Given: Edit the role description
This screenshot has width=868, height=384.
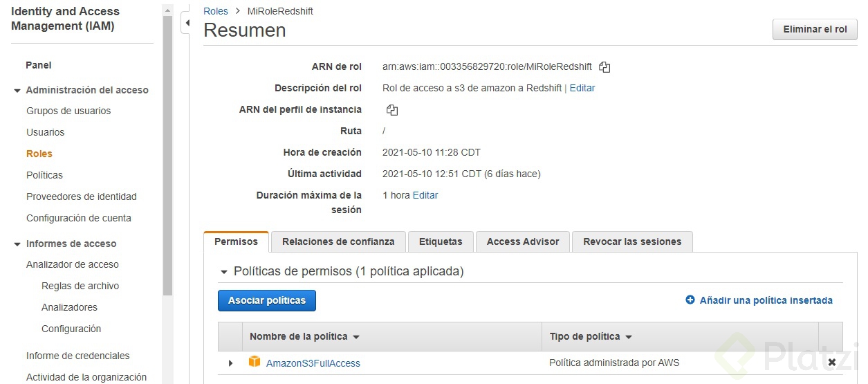Looking at the screenshot, I should (x=582, y=88).
